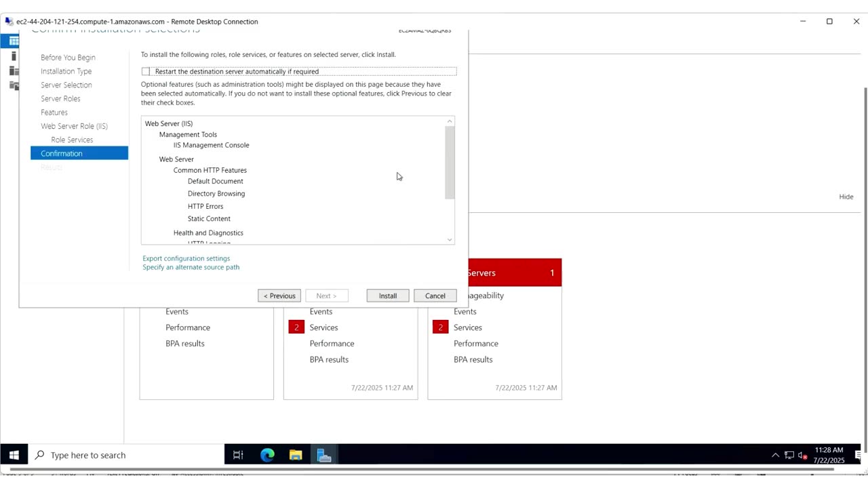Image resolution: width=868 pixels, height=488 pixels.
Task: Select IIS Management Console entry
Action: (x=211, y=145)
